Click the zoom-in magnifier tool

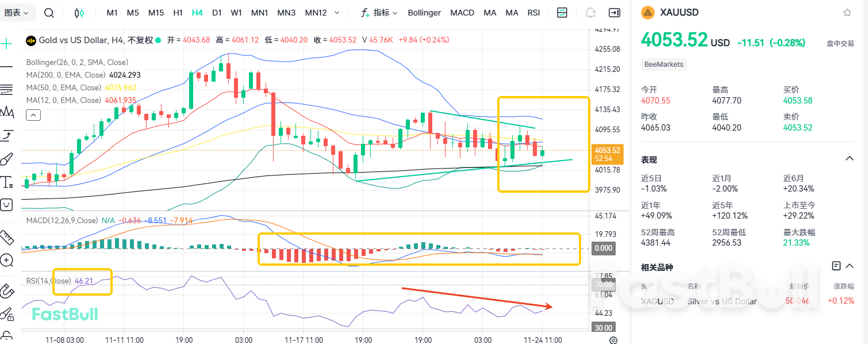(x=7, y=261)
